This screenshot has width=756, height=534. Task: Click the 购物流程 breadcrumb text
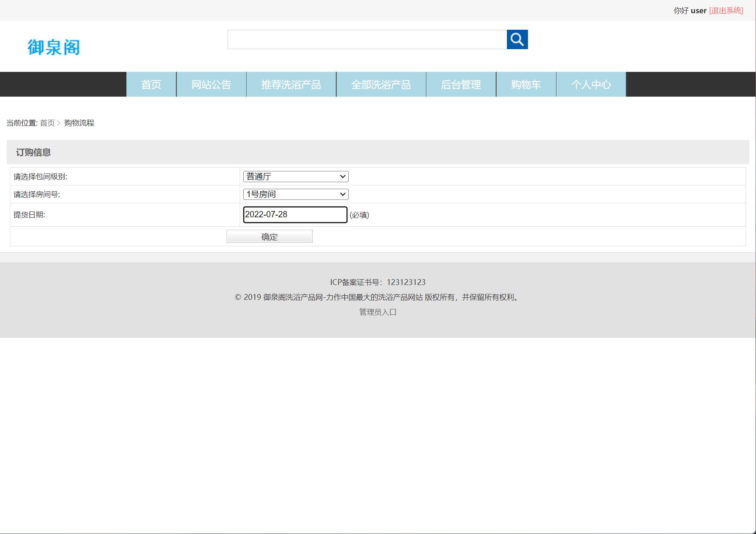point(79,123)
